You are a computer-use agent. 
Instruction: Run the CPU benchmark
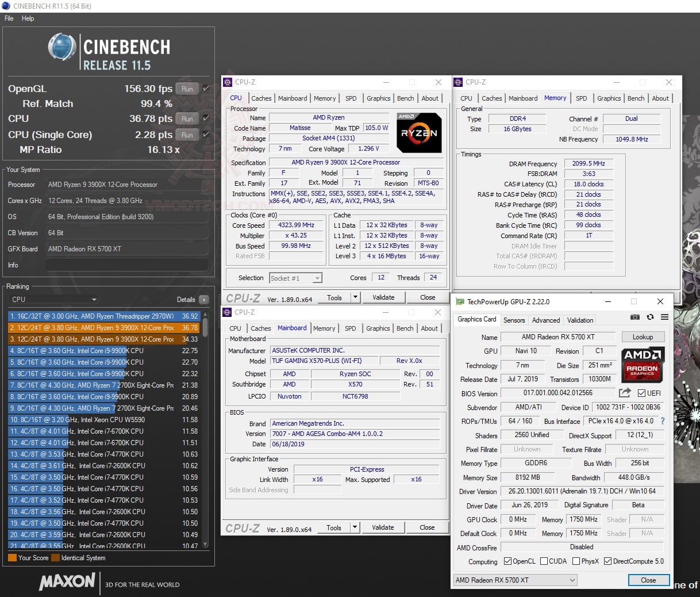(x=187, y=118)
